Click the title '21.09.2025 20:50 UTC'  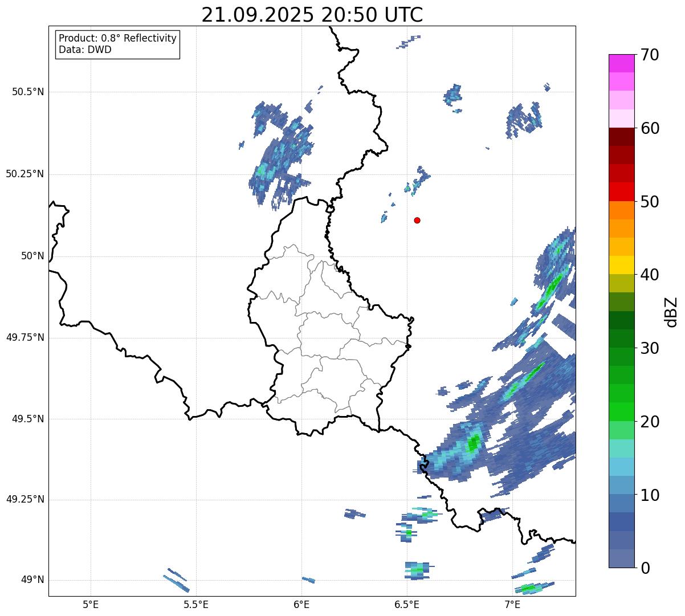pyautogui.click(x=312, y=14)
